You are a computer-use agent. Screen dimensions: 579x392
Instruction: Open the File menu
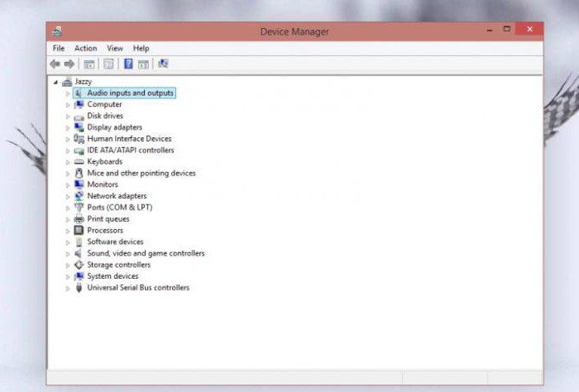click(x=59, y=49)
